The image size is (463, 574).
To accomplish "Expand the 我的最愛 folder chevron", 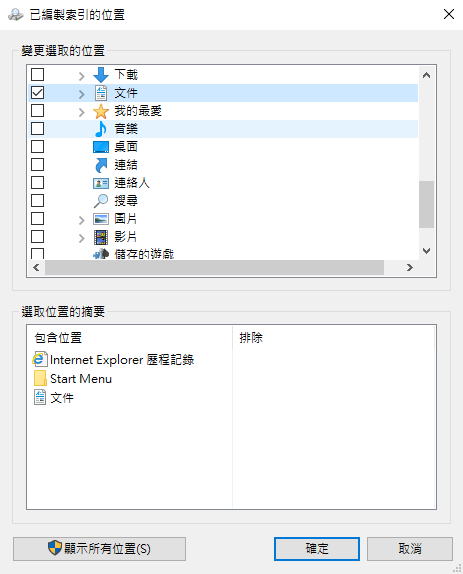I will point(82,112).
